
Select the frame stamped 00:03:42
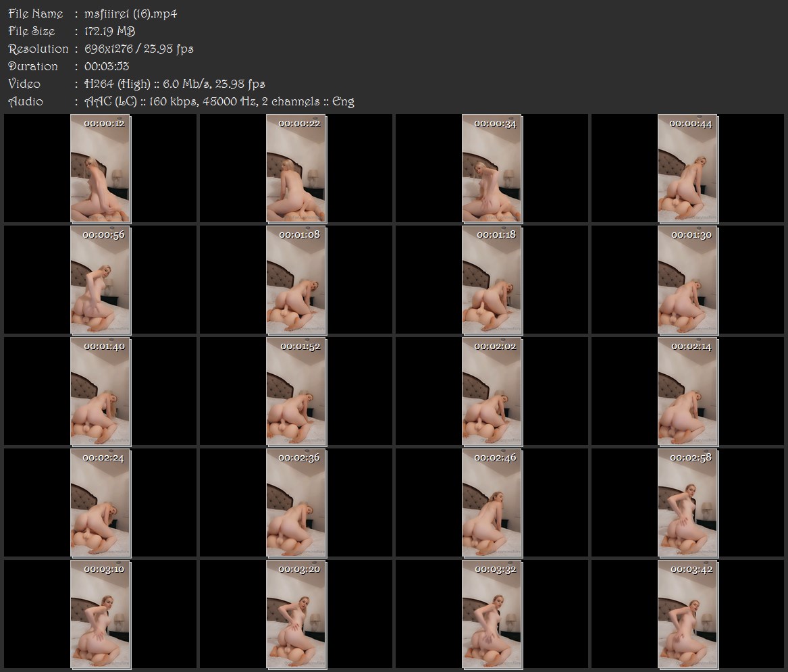pyautogui.click(x=688, y=615)
